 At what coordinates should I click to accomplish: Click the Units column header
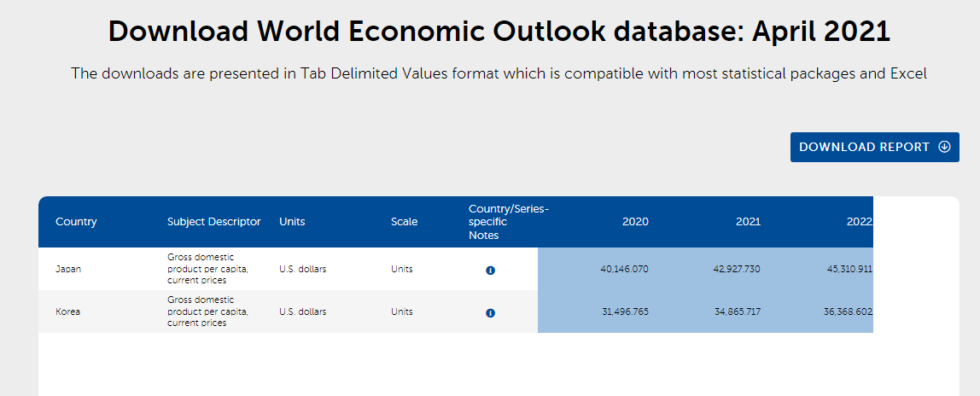pyautogui.click(x=292, y=222)
